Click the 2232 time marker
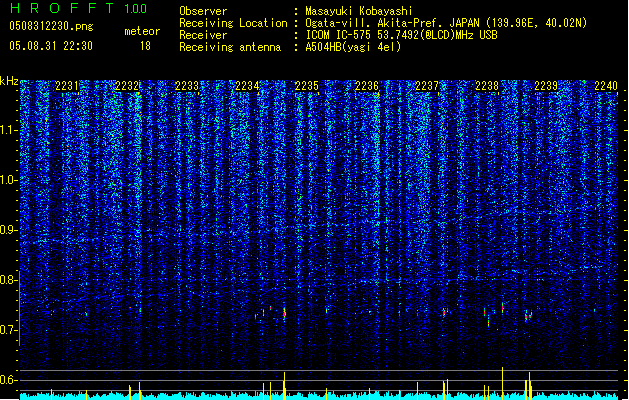The image size is (629, 400). click(x=127, y=86)
